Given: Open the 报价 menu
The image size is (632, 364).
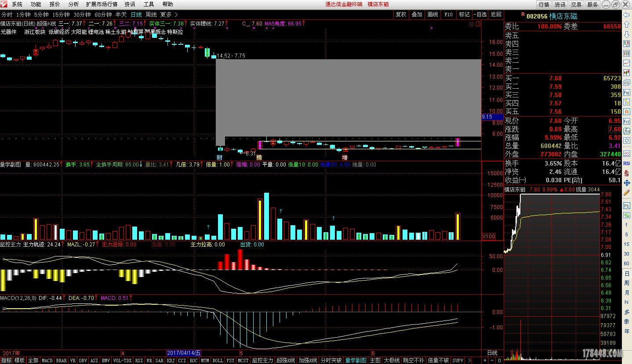Looking at the screenshot, I should click(55, 4).
